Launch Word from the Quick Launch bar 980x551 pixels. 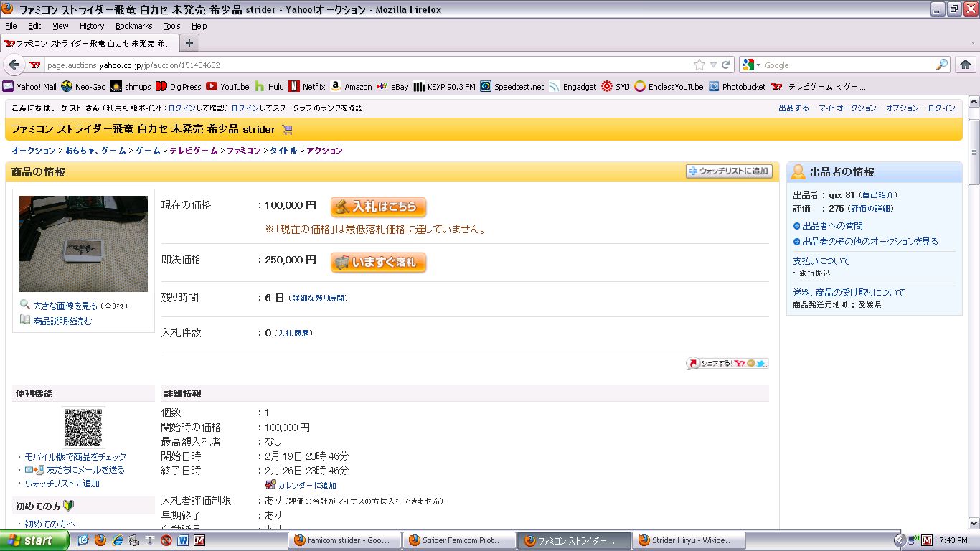pyautogui.click(x=183, y=540)
